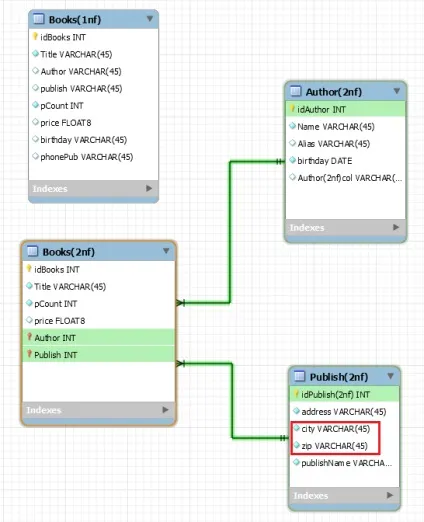Collapse the Books(1nf) table with its header arrow

click(x=150, y=19)
